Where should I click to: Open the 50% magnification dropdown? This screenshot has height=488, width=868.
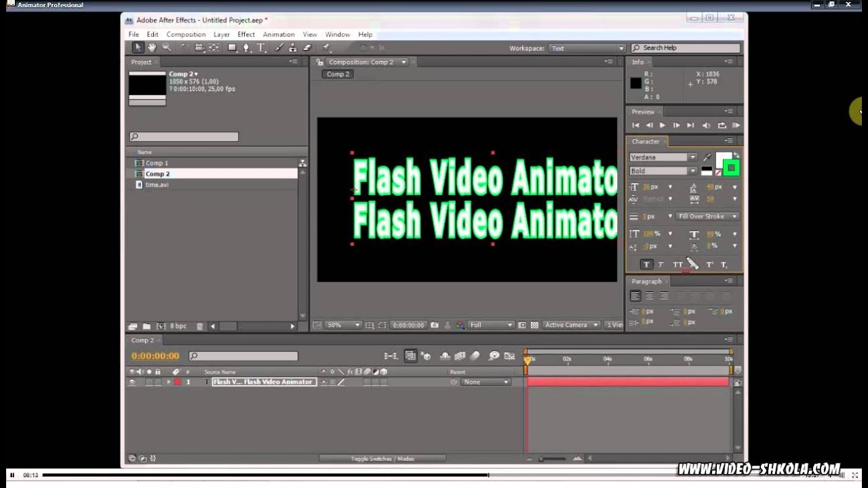click(343, 325)
